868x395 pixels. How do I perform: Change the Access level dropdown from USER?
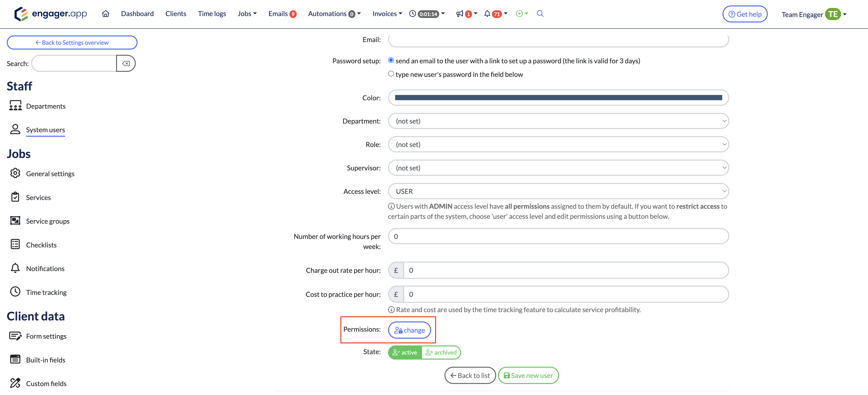pos(558,191)
